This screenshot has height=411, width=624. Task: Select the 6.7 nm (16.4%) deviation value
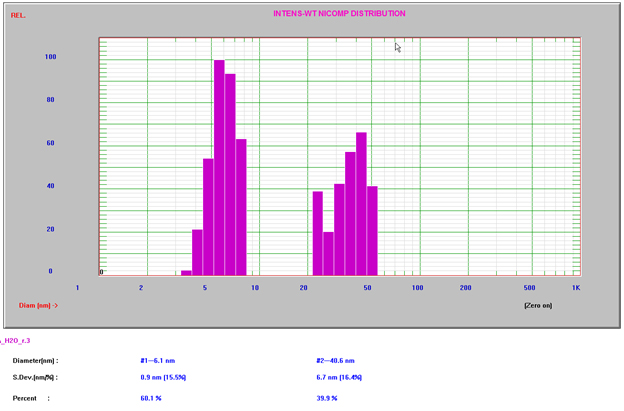(x=339, y=377)
